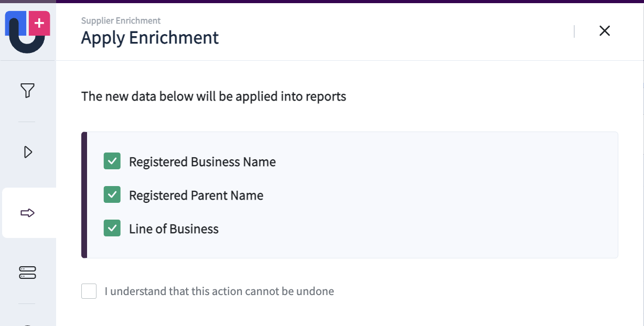Select the play triangle sidebar icon
The image size is (644, 326).
[28, 152]
